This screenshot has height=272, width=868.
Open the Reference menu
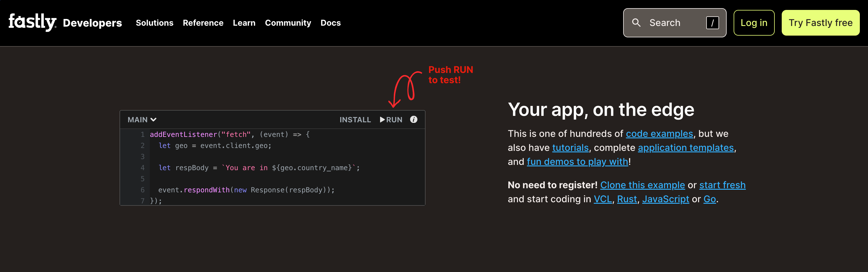[x=203, y=22]
